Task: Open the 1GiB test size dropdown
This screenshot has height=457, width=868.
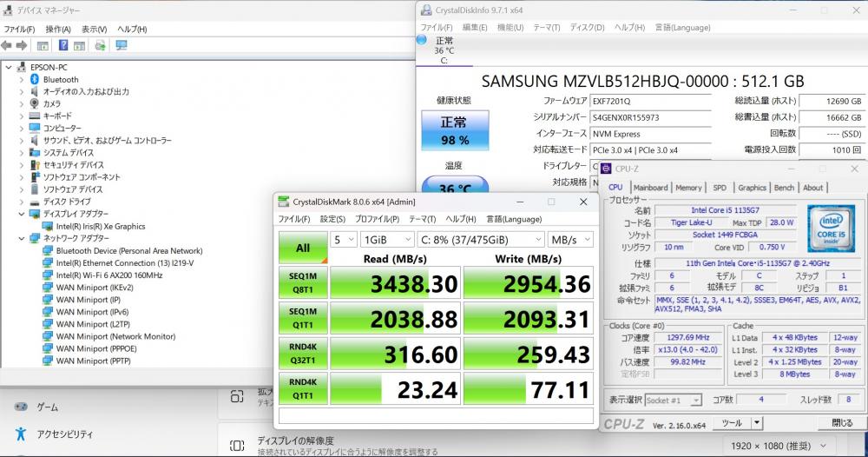Action: click(387, 239)
